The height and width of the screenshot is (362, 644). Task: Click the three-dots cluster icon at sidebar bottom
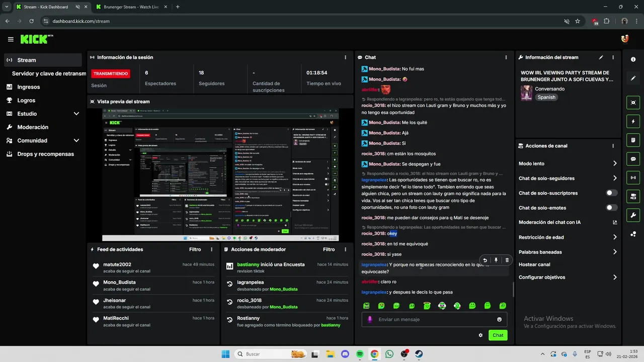pos(633,234)
